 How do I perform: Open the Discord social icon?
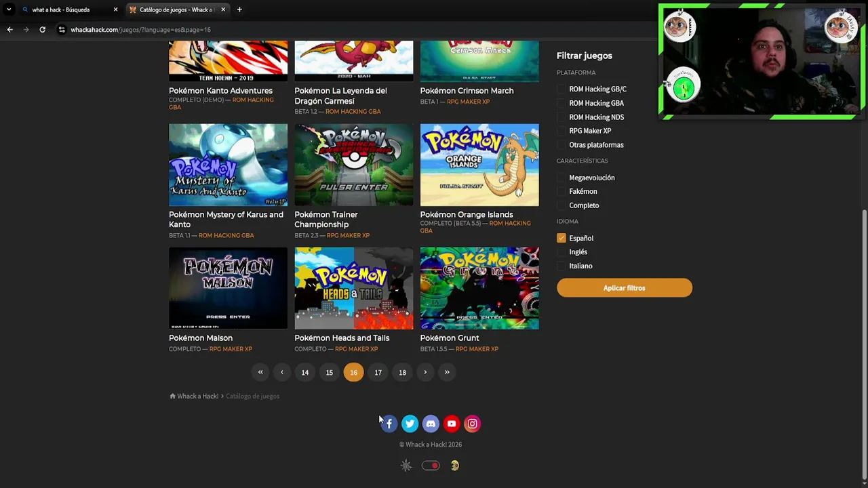coord(431,424)
